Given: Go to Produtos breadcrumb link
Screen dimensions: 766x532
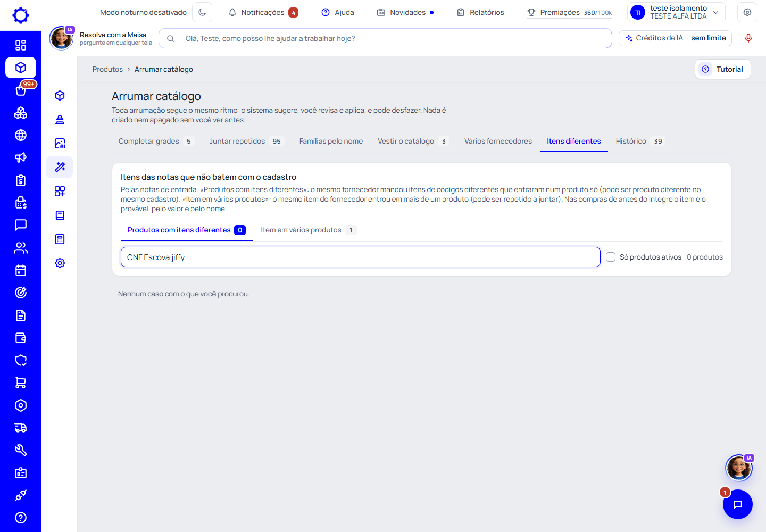Looking at the screenshot, I should tap(107, 69).
